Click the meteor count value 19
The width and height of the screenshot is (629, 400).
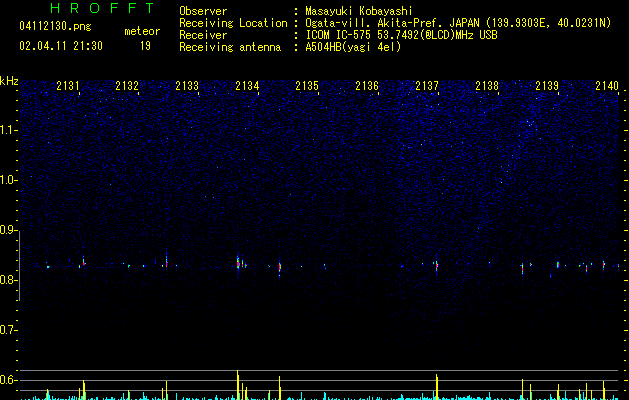tap(145, 46)
